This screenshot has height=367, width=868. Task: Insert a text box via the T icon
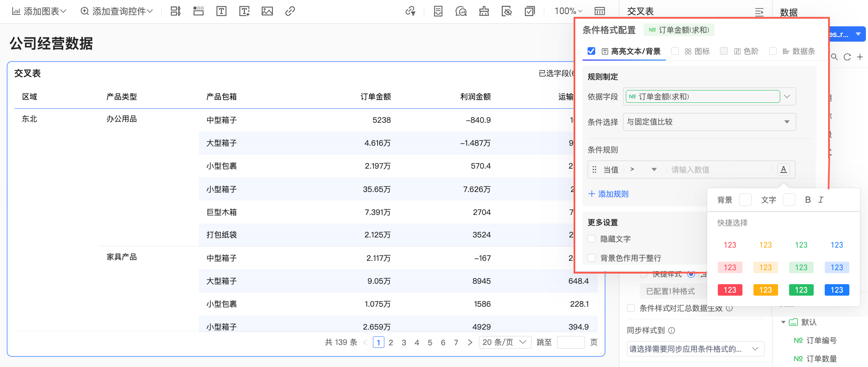[221, 11]
